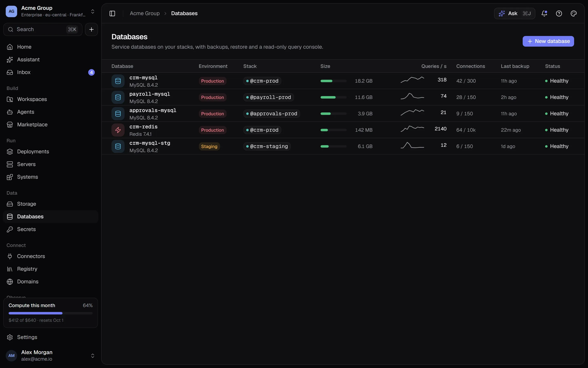Click the Queries / s column header
Image resolution: width=588 pixels, height=368 pixels.
pyautogui.click(x=434, y=66)
